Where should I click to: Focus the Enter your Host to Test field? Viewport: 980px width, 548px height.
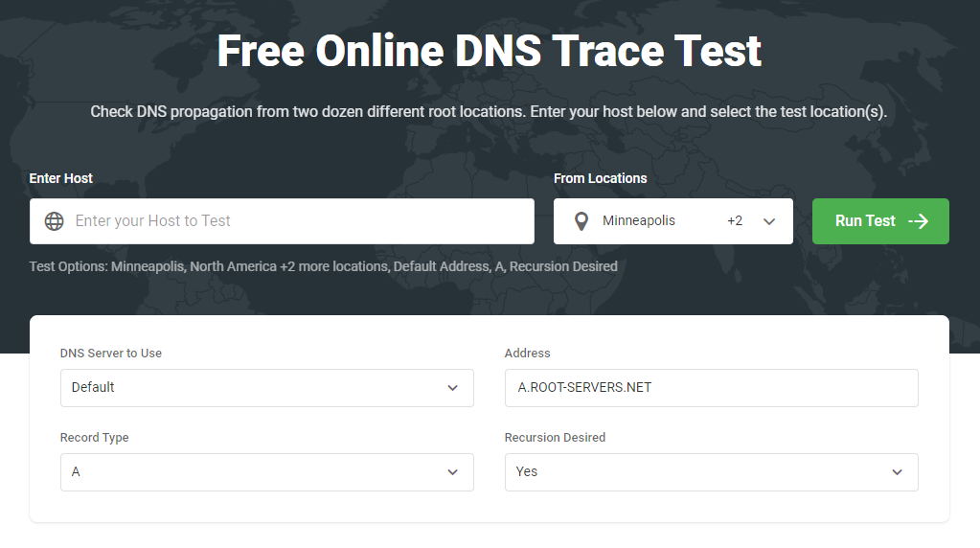tap(282, 221)
